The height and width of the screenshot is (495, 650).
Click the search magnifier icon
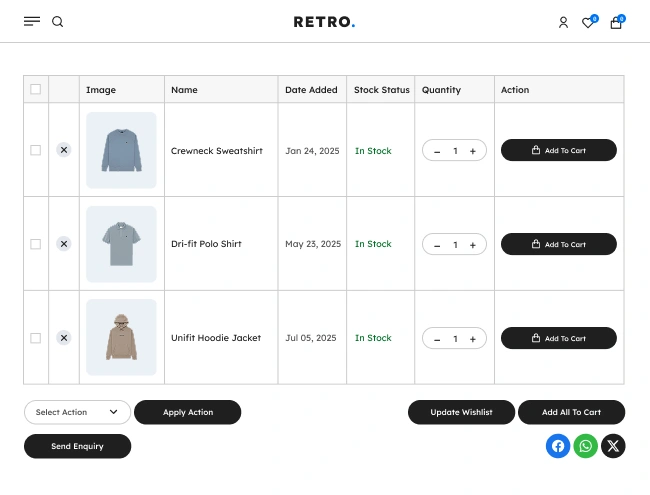58,22
